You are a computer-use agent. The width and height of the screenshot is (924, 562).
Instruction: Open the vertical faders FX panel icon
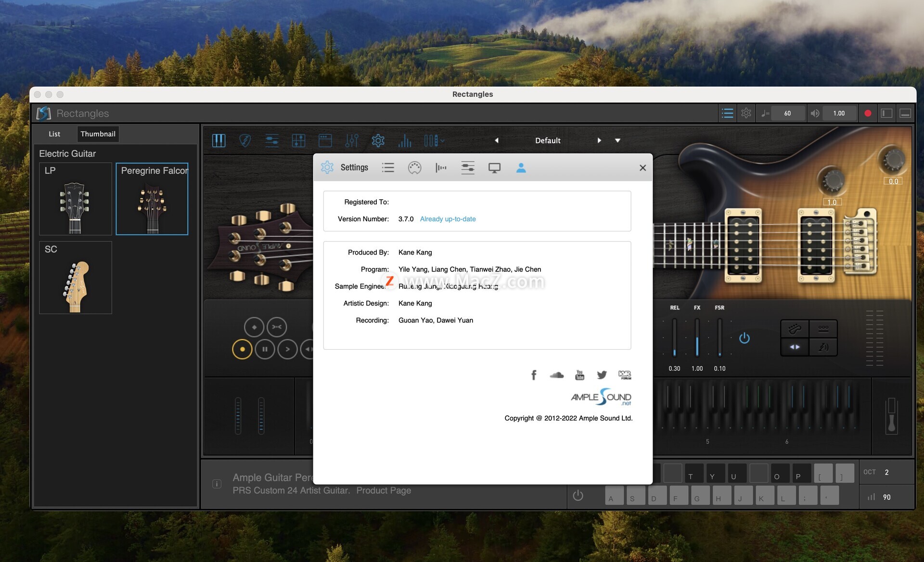[352, 140]
